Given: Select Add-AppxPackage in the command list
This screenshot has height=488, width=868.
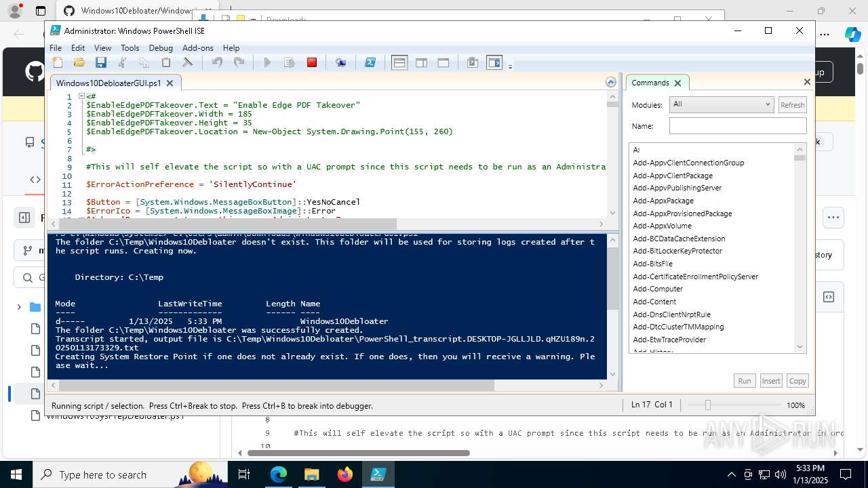Looking at the screenshot, I should (x=663, y=201).
